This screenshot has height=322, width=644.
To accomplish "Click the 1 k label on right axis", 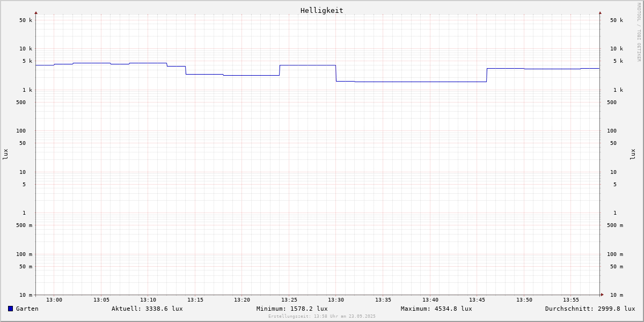I will 618,90.
